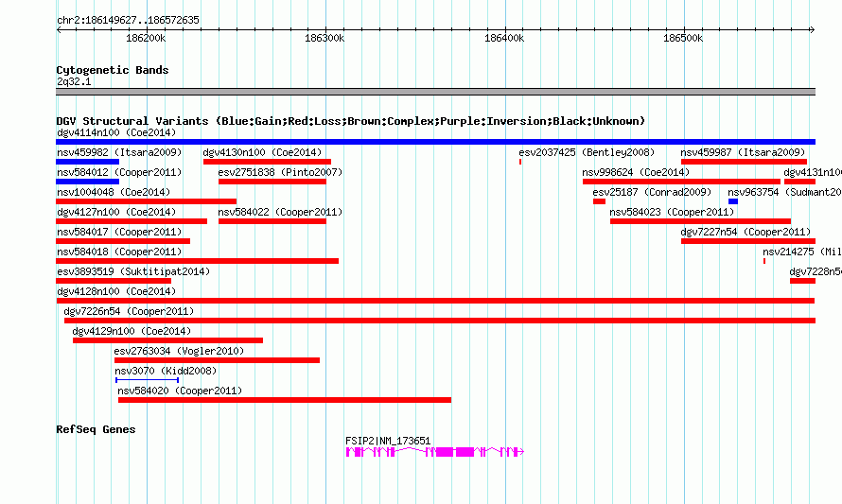
Task: Click the blue gain bar of dgv4114n100
Action: tap(435, 142)
